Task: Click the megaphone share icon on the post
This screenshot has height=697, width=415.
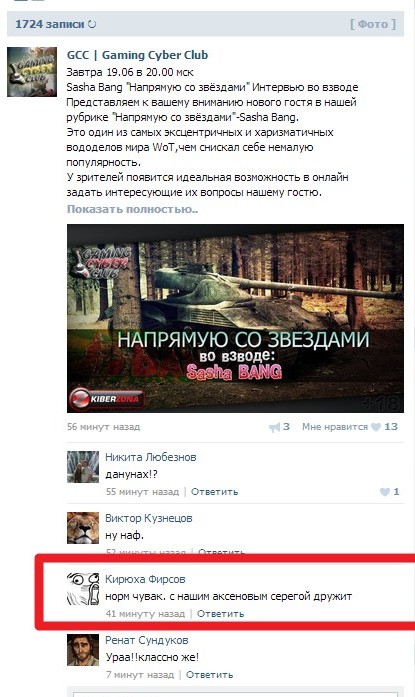Action: pos(274,427)
